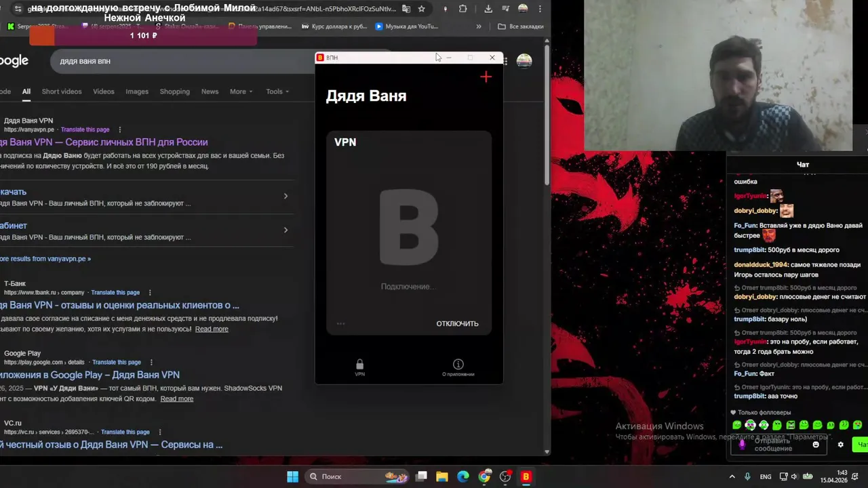Screen dimensions: 868x488
Task: Click the three dots on VPN card
Action: coord(341,323)
